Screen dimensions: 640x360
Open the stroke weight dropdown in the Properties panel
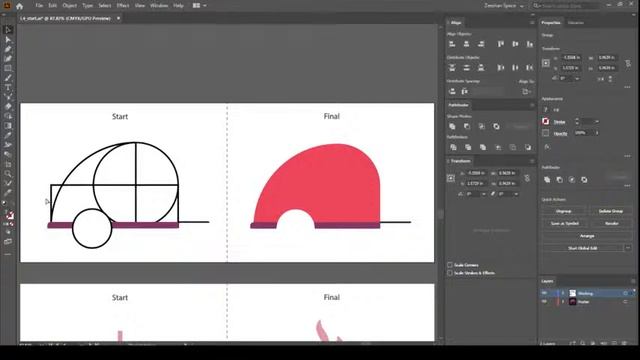pyautogui.click(x=597, y=122)
